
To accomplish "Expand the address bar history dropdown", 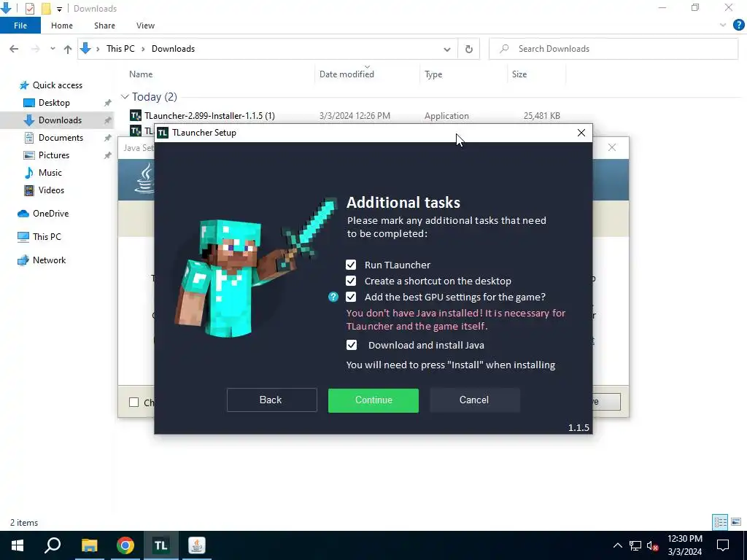I will [447, 49].
